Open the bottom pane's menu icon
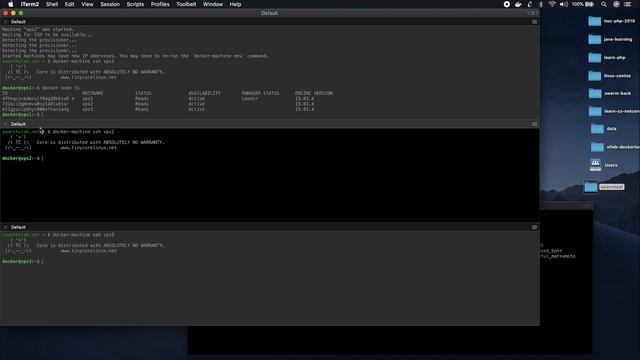Viewport: 640px width, 360px height. coord(534,227)
